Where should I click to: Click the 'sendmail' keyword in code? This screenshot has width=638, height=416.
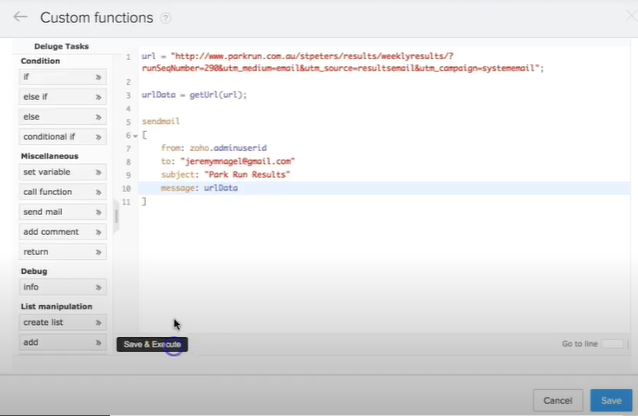coord(161,121)
